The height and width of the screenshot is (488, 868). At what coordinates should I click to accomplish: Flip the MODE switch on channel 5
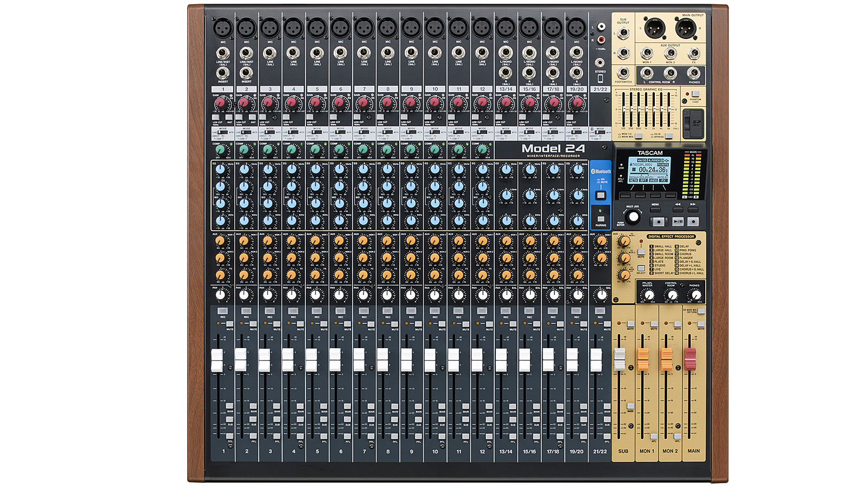point(316,132)
